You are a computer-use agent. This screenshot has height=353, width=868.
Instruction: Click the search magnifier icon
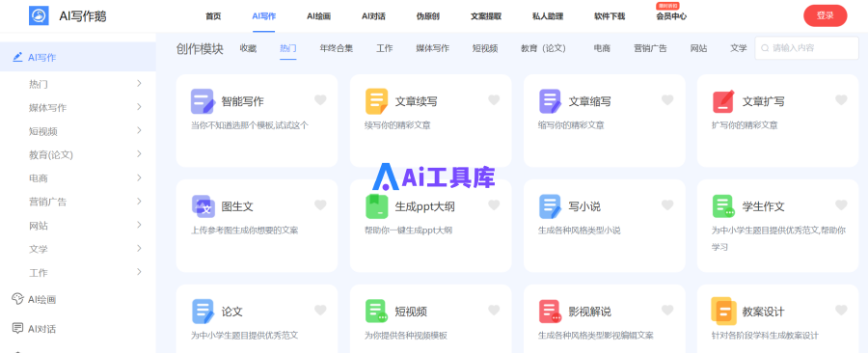point(766,48)
